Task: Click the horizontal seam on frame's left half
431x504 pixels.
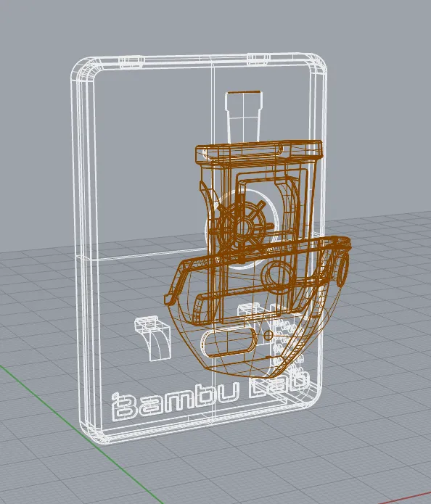Action: 141,254
